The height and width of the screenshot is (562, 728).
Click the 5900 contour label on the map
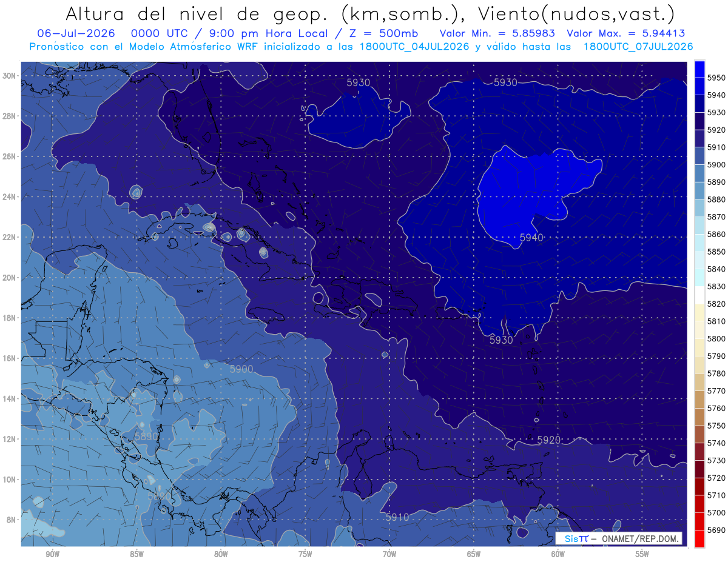pyautogui.click(x=241, y=369)
